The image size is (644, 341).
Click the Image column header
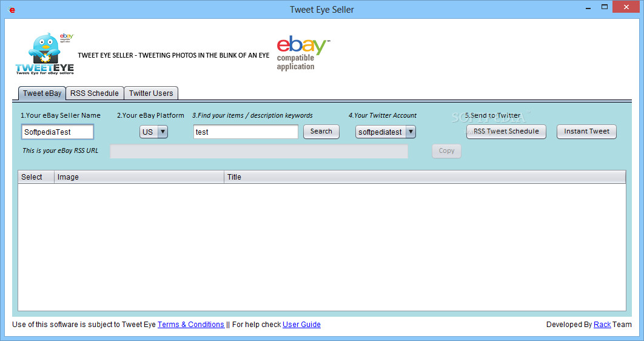point(139,177)
